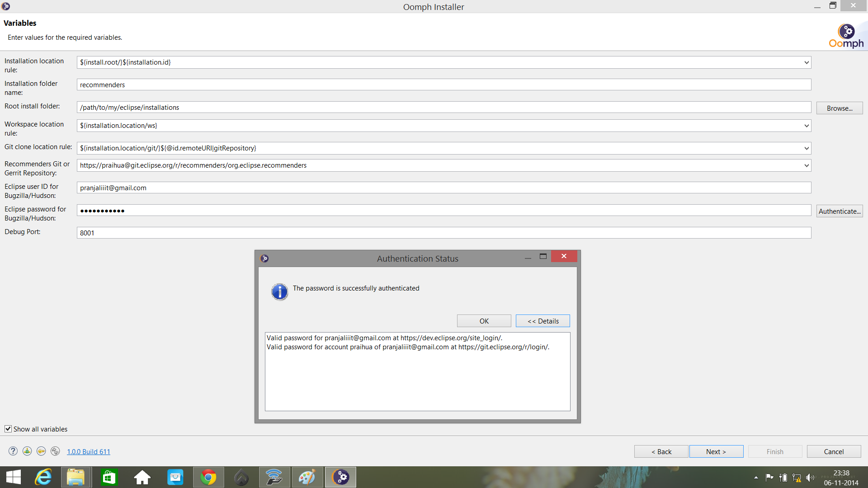Click the network proxy settings icon
Viewport: 868px width, 488px height.
pos(27,451)
